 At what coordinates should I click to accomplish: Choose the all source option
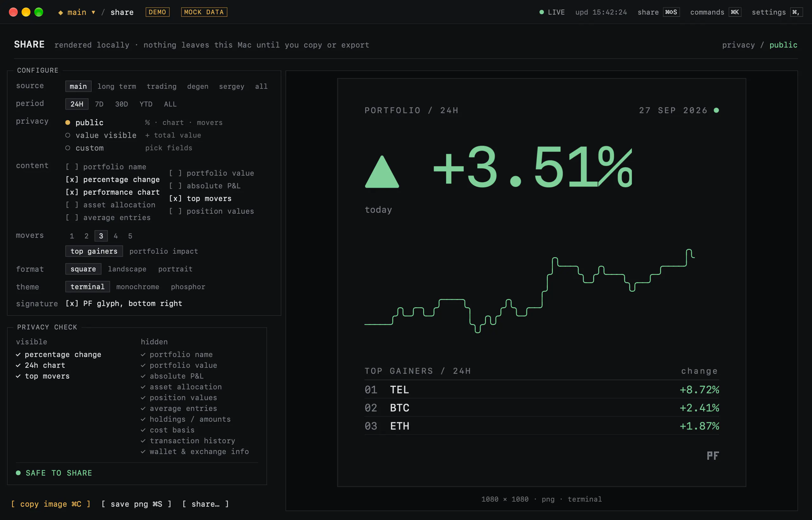(261, 87)
